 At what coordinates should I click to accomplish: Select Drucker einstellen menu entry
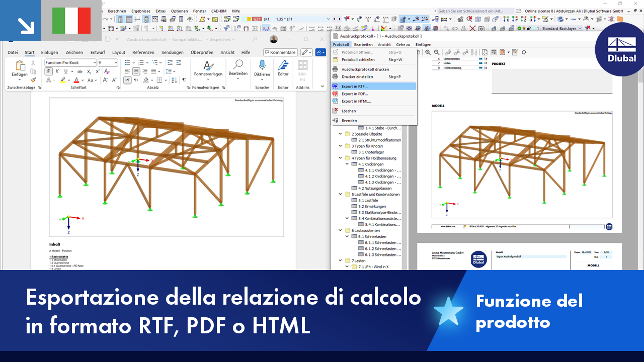[x=374, y=77]
